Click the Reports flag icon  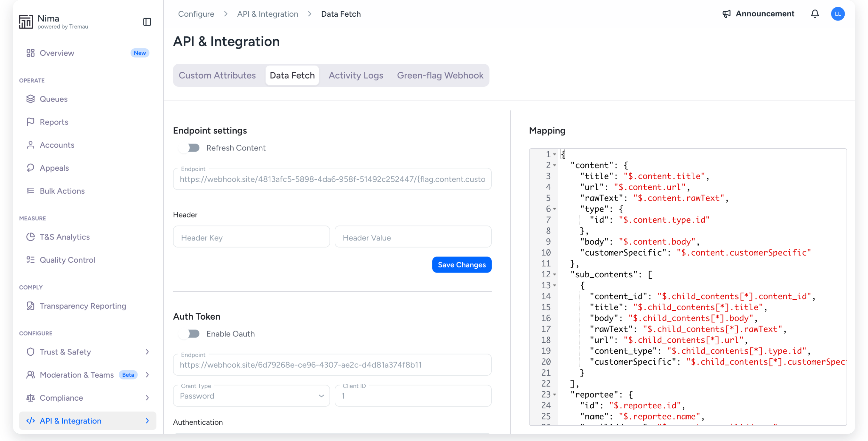pos(31,122)
